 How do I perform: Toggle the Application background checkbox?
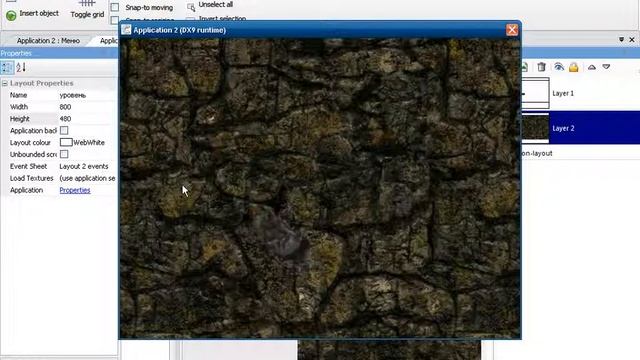tap(64, 131)
